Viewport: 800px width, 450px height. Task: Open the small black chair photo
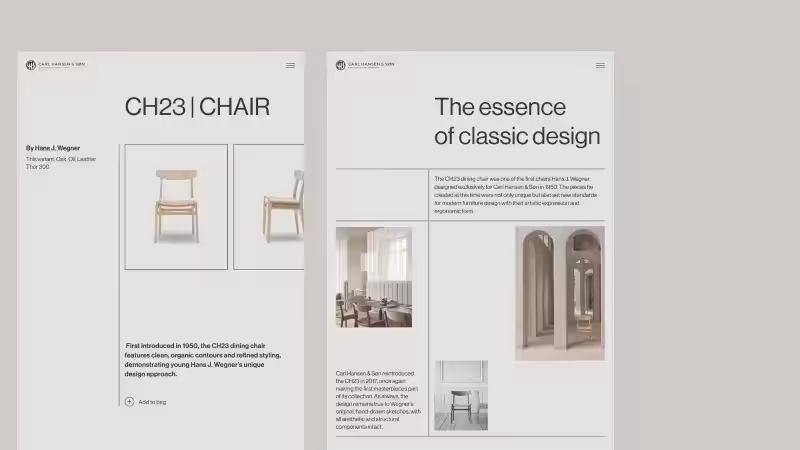[x=461, y=395]
